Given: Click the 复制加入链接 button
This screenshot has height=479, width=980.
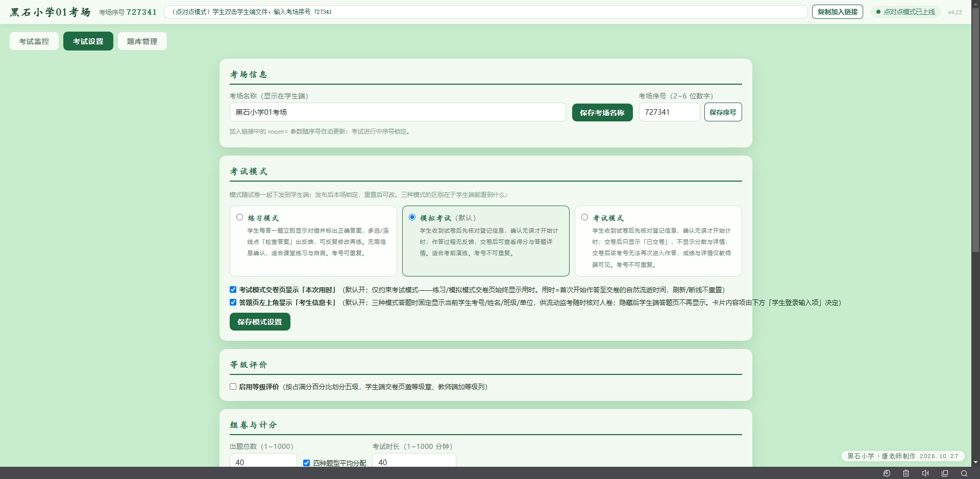Looking at the screenshot, I should 838,12.
